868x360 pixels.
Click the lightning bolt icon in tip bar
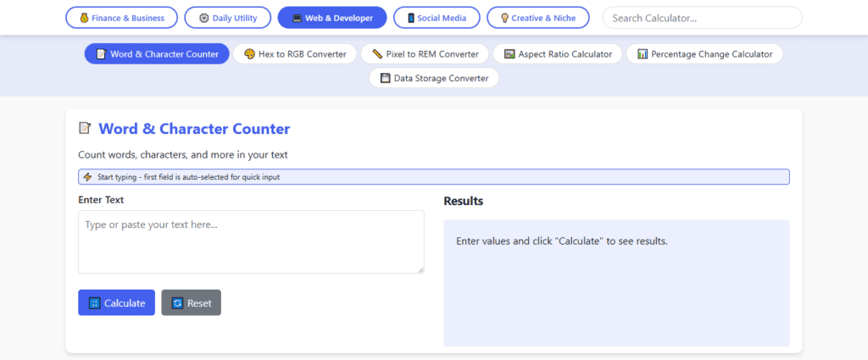point(87,177)
